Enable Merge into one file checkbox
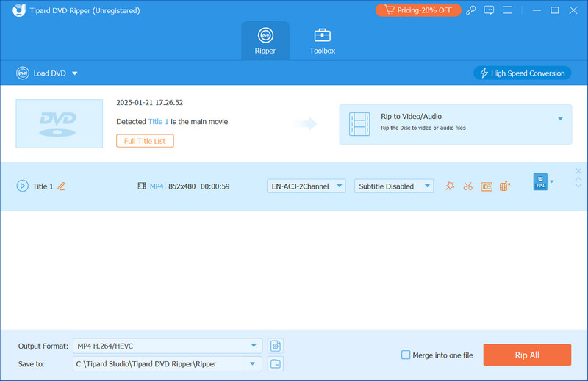The image size is (588, 381). (x=406, y=355)
